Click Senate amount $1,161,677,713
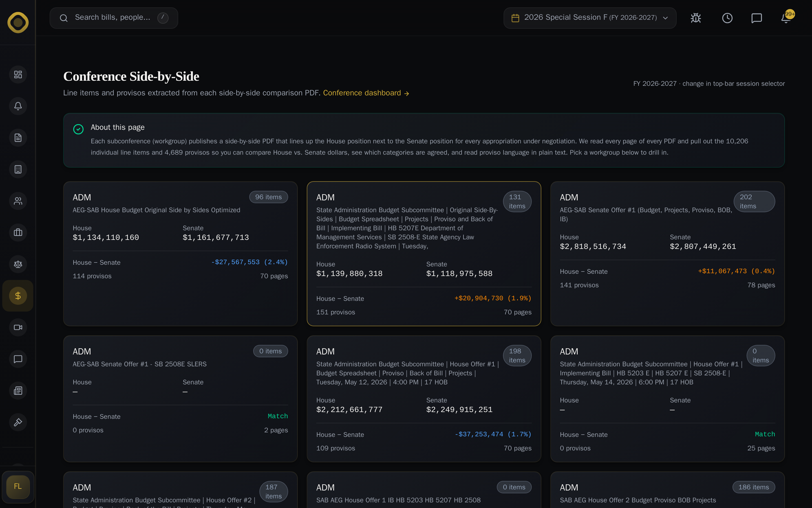812x508 pixels. [x=216, y=238]
